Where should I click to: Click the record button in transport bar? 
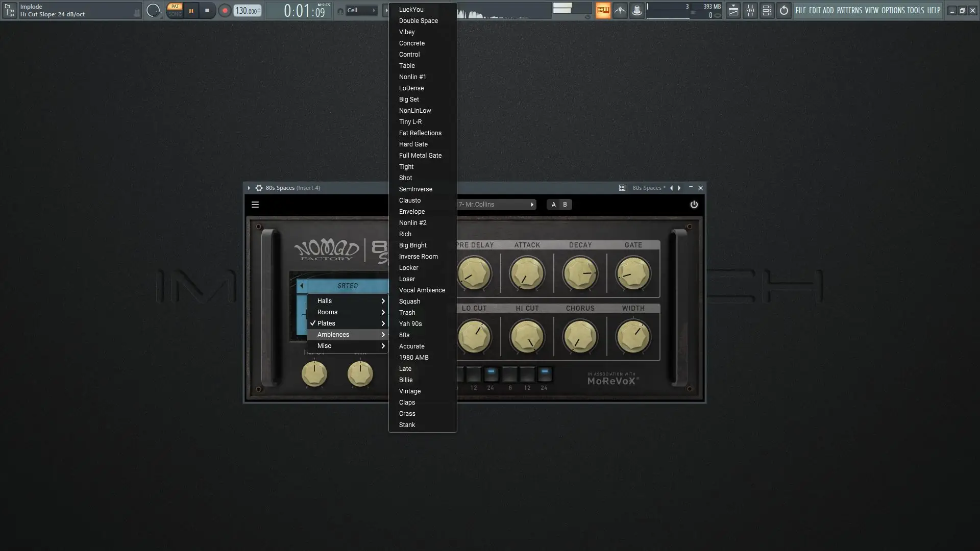click(x=225, y=10)
